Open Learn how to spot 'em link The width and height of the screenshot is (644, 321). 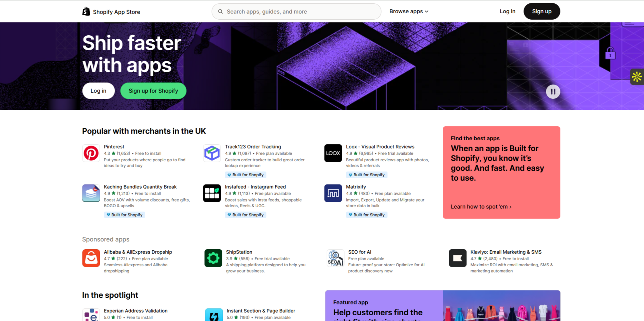[x=481, y=207]
